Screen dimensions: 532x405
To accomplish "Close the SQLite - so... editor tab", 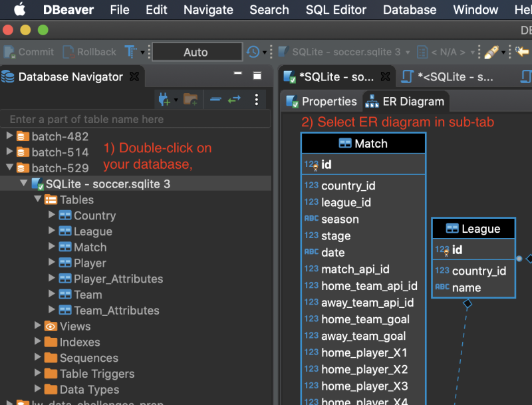I will 385,76.
